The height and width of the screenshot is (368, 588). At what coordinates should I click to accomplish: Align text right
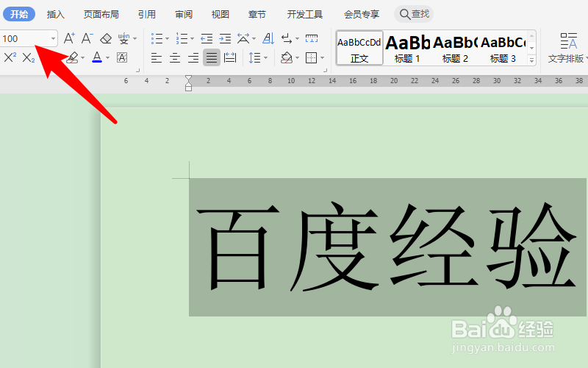(193, 58)
